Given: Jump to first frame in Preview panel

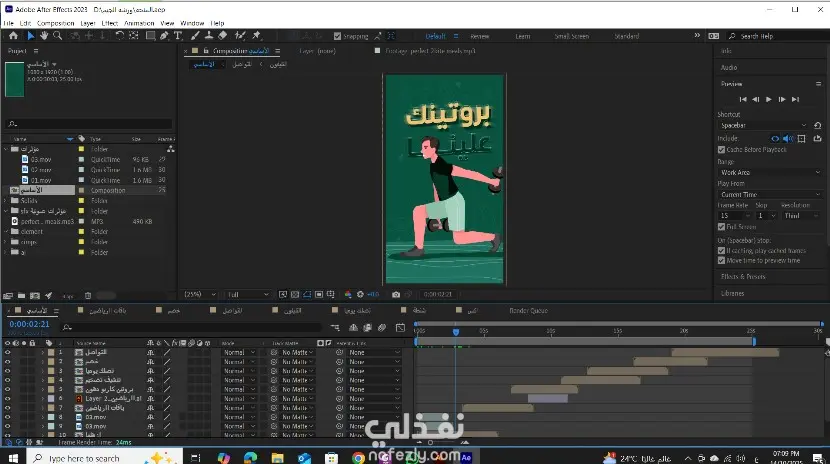Looking at the screenshot, I should [743, 99].
